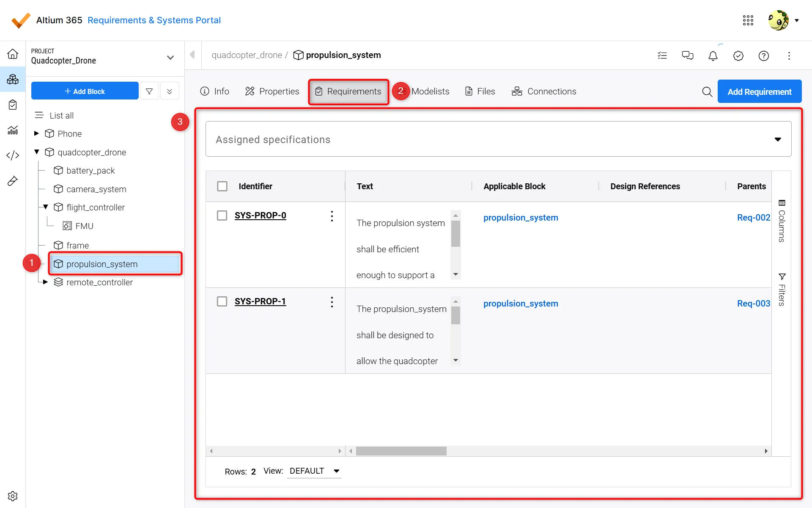This screenshot has height=508, width=812.
Task: Open the settings gear in the sidebar
Action: (13, 496)
